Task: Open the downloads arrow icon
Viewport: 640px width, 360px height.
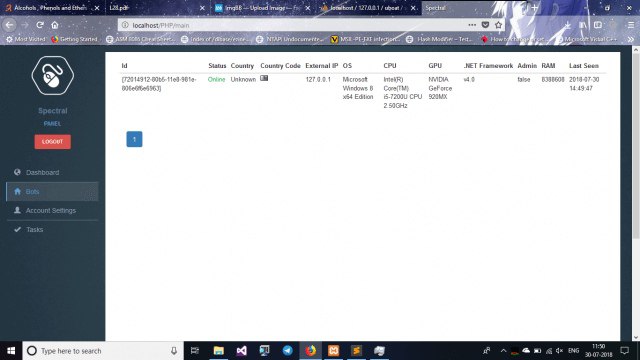Action: click(567, 25)
